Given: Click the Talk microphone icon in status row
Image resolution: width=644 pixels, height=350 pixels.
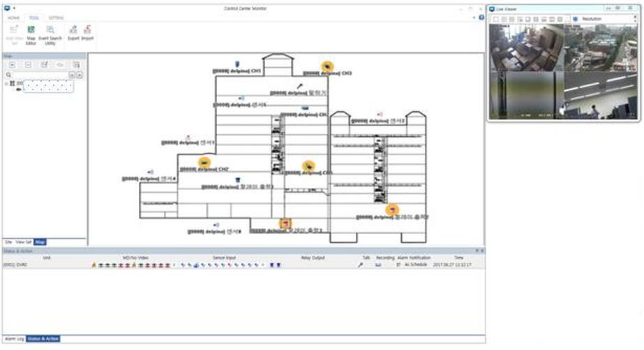Looking at the screenshot, I should click(x=361, y=265).
